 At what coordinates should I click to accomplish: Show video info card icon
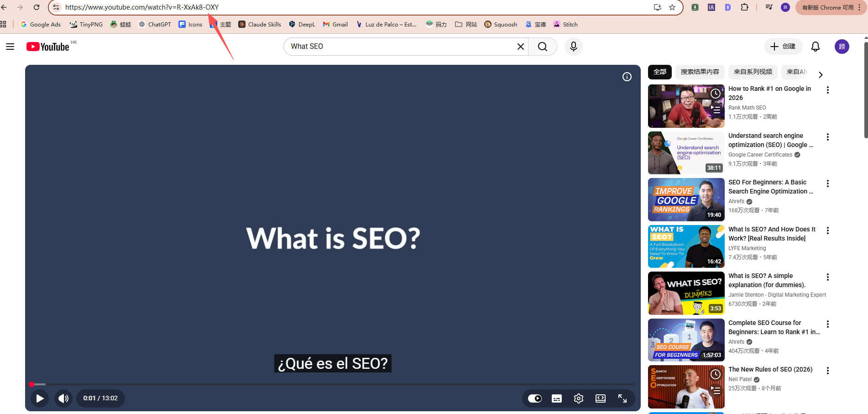pyautogui.click(x=627, y=77)
